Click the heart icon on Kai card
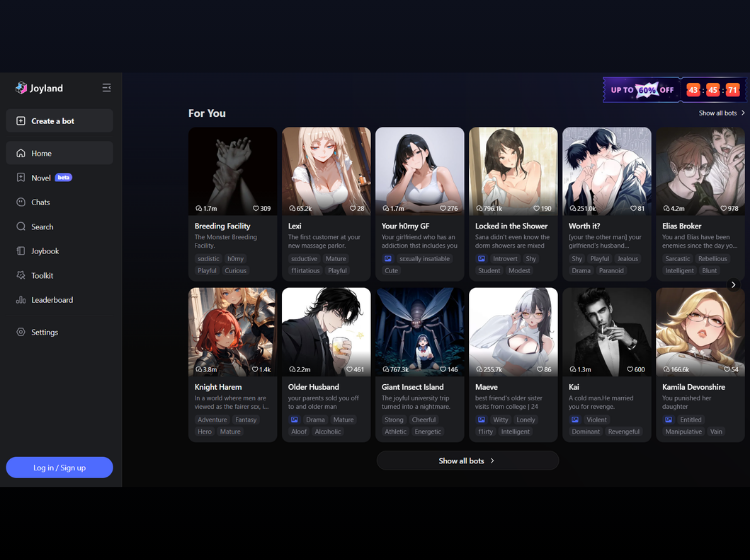Image resolution: width=750 pixels, height=560 pixels. (630, 369)
